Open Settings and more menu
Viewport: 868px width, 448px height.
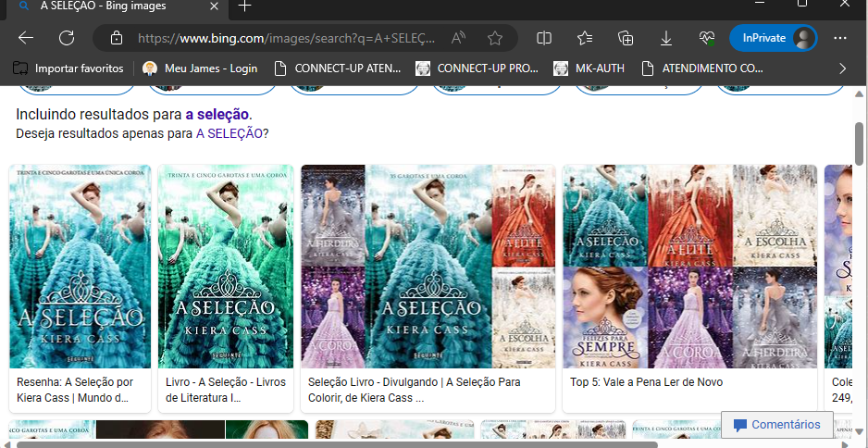(839, 38)
